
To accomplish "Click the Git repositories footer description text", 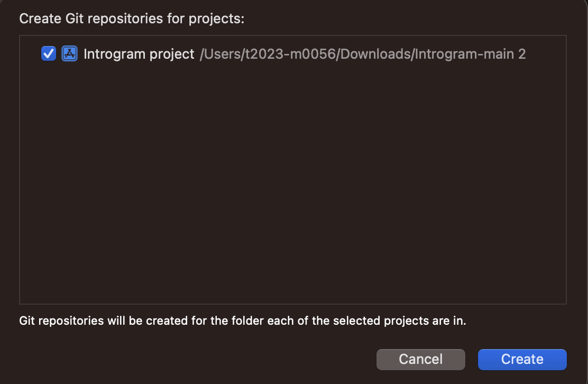I will [242, 321].
